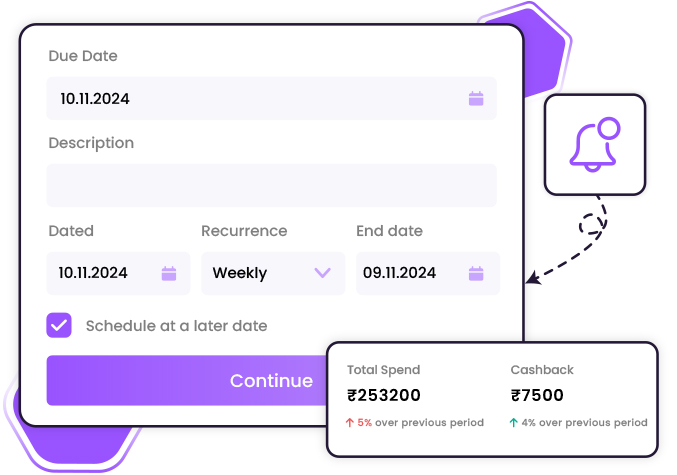
Task: Open the End date calendar icon
Action: pyautogui.click(x=476, y=273)
